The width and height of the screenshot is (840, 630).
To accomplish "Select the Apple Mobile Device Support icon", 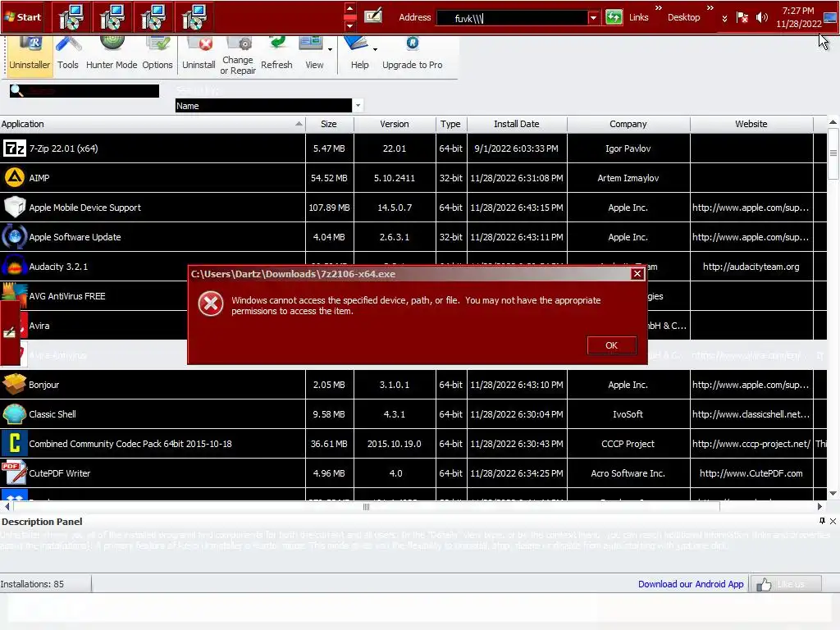I will click(x=15, y=208).
